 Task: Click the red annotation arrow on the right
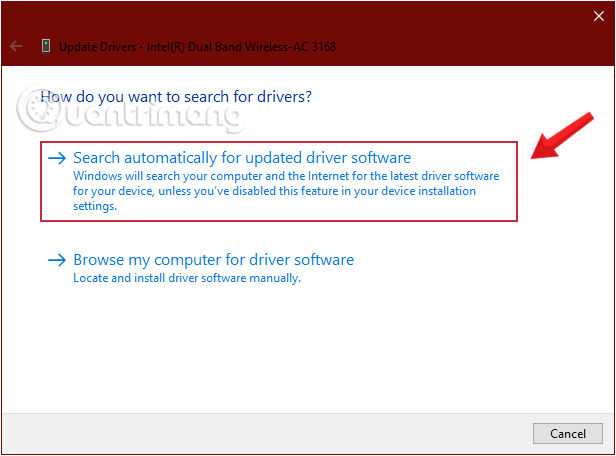pyautogui.click(x=560, y=136)
